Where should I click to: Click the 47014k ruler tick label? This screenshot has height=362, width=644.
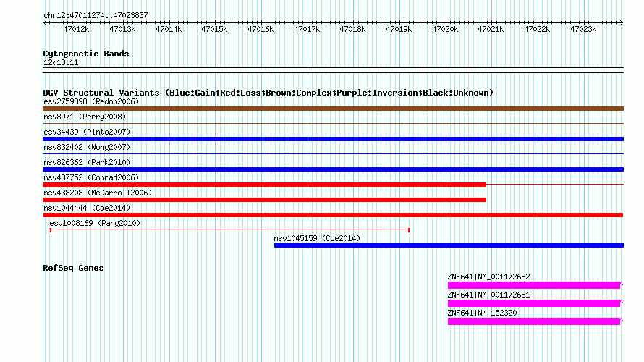click(x=169, y=29)
